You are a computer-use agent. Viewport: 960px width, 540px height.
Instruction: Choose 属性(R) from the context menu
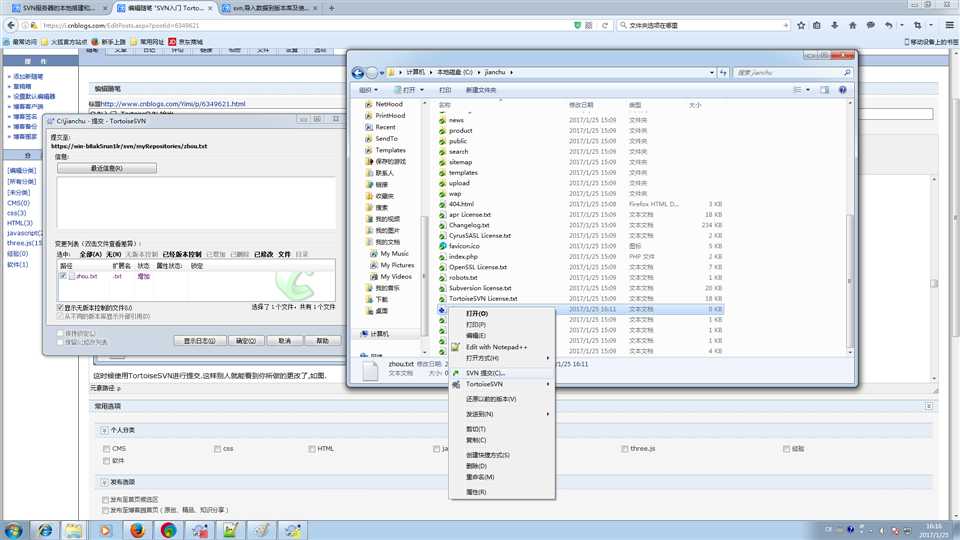tap(502, 492)
